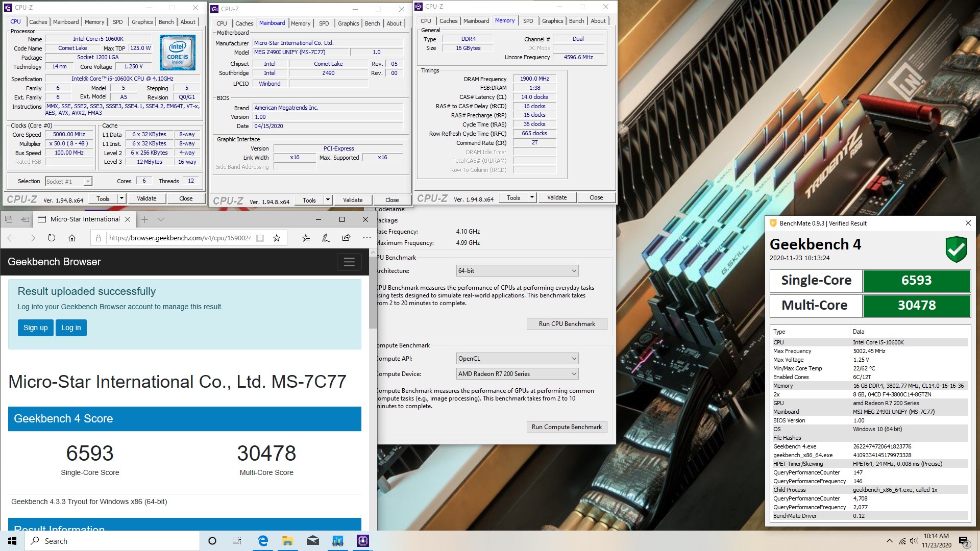Open the favorites hub icon
This screenshot has width=980, height=551.
tap(306, 238)
